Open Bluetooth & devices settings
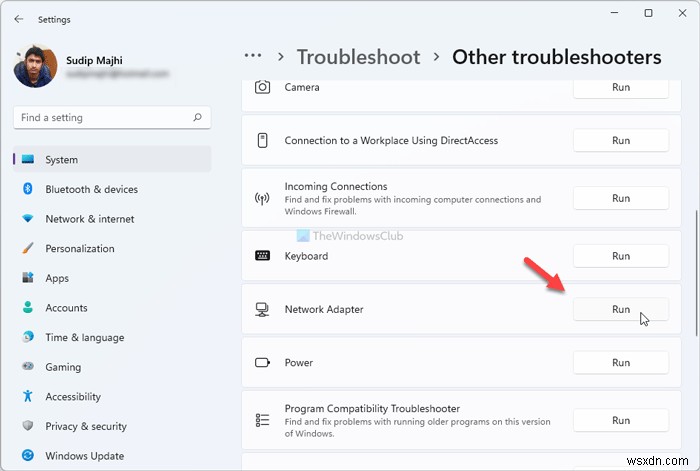The height and width of the screenshot is (471, 700). [x=91, y=189]
